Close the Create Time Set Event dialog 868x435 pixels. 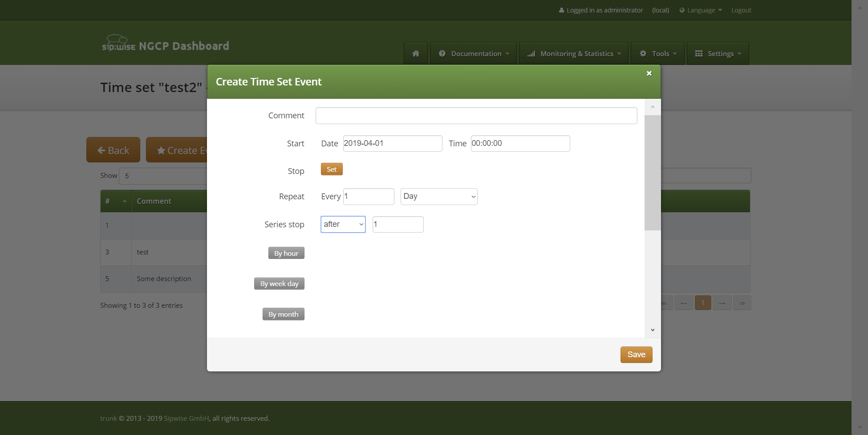[649, 73]
